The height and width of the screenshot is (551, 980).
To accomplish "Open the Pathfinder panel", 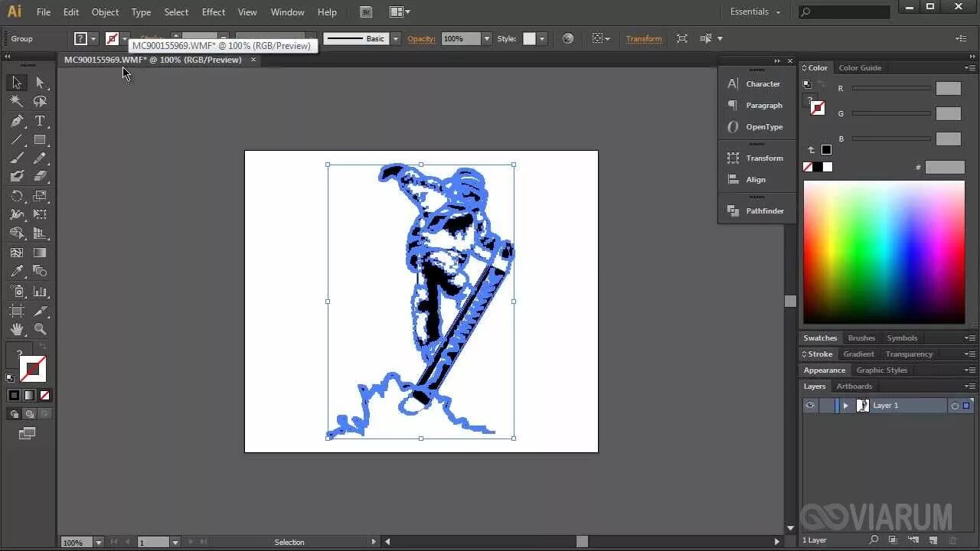I will 765,210.
